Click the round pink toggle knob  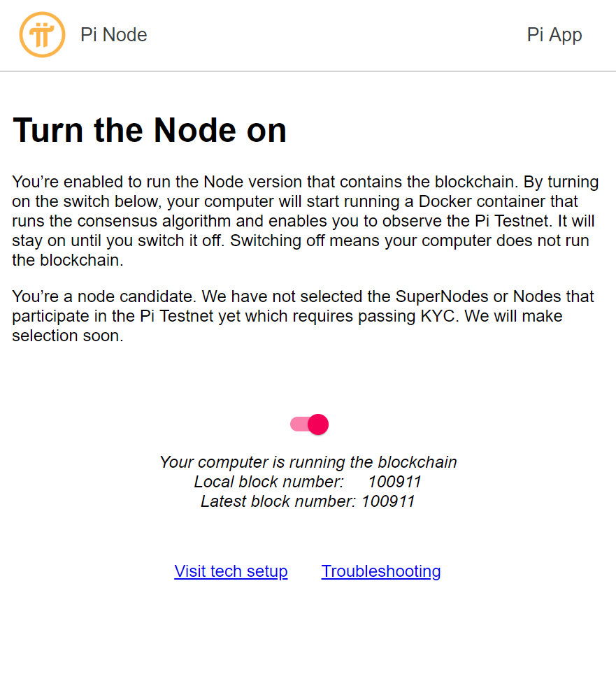pos(318,424)
